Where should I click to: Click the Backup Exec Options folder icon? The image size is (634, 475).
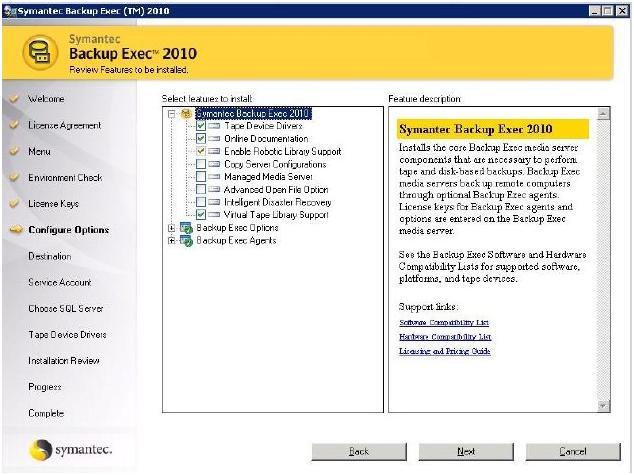click(186, 228)
